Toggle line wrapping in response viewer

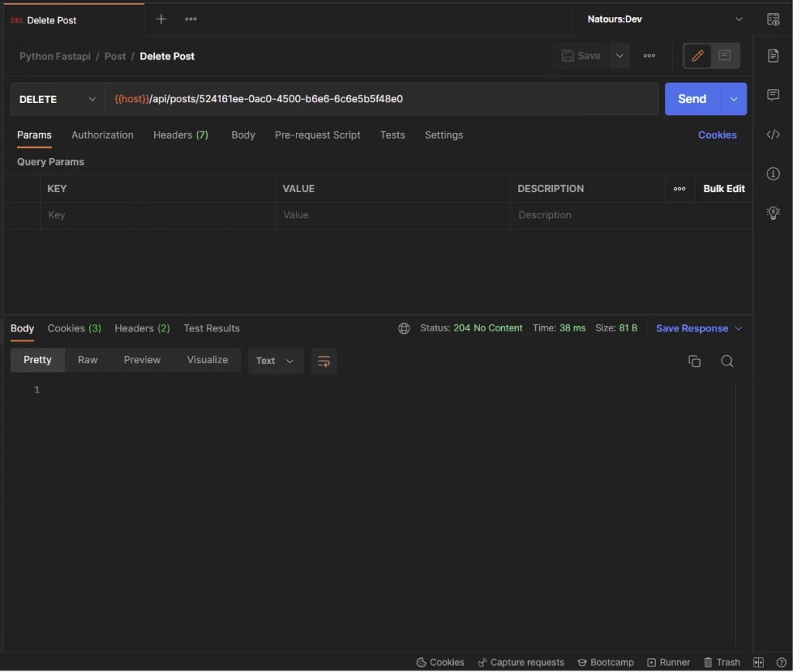coord(324,361)
